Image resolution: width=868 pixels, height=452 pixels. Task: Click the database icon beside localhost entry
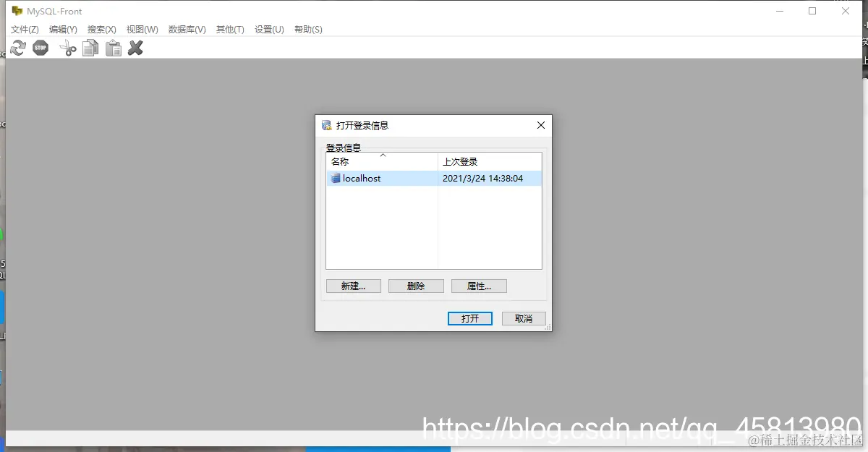point(334,178)
